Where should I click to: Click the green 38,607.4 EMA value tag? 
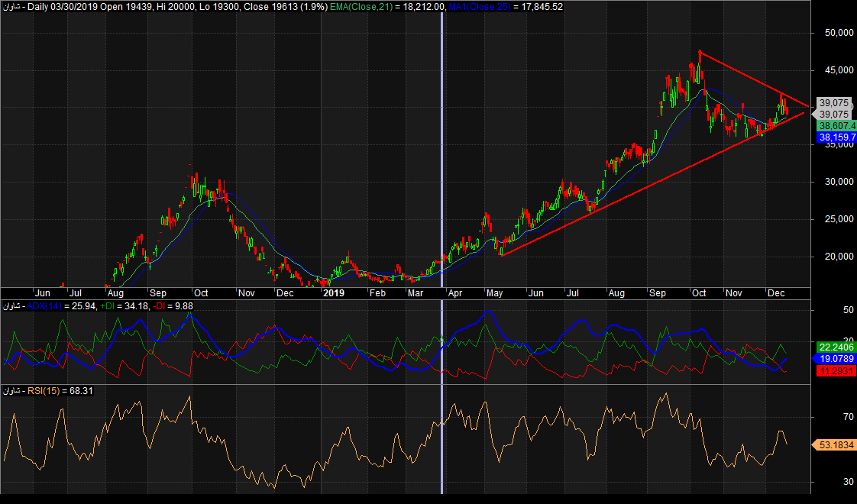click(837, 126)
